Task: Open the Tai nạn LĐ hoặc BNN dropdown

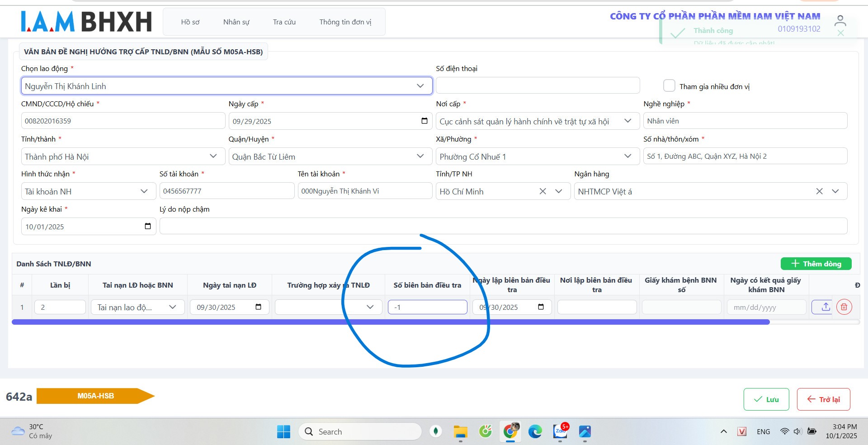Action: click(138, 307)
